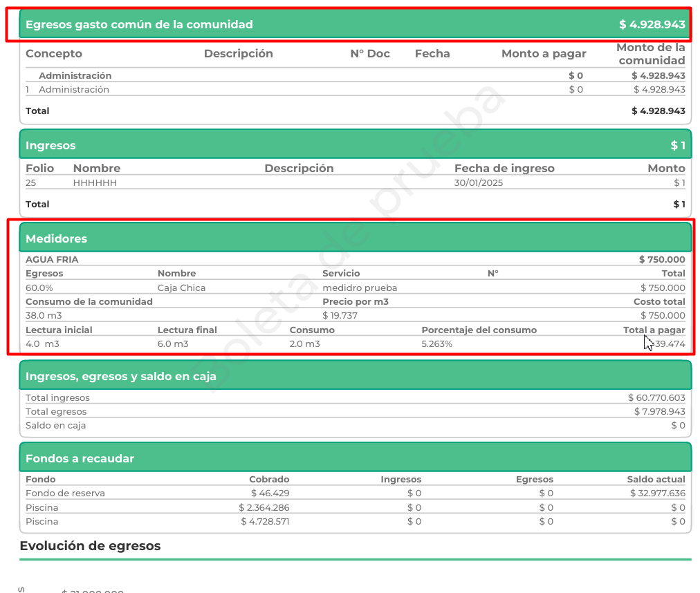Select the 'Lectura final' header
The width and height of the screenshot is (700, 593).
point(187,330)
